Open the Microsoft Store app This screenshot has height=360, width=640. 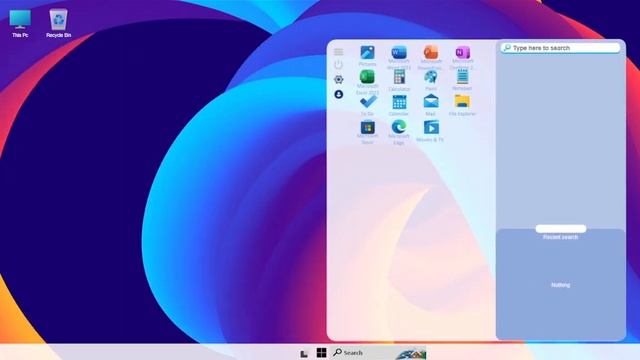point(367,132)
